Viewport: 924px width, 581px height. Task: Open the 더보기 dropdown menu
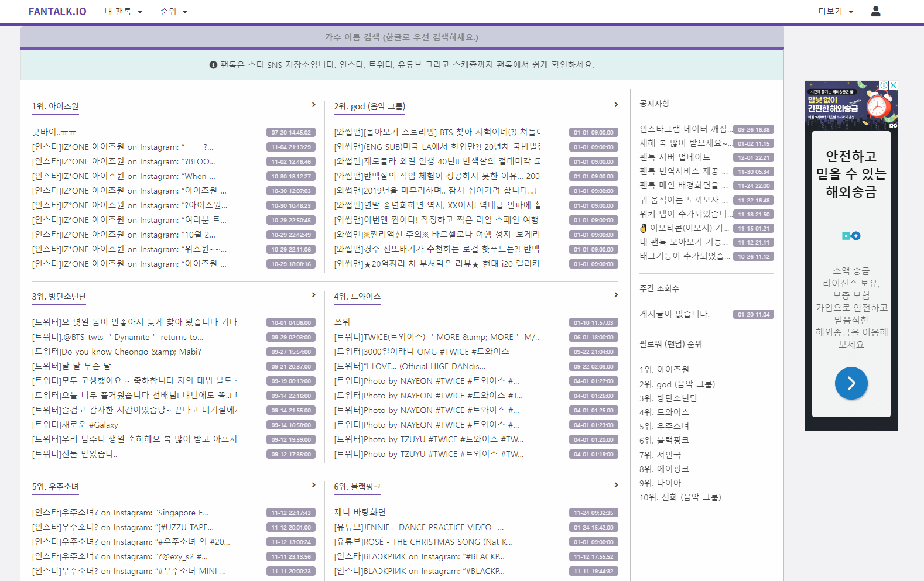836,12
